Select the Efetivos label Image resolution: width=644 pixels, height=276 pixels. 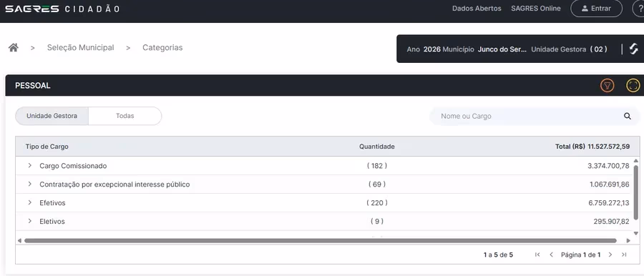(52, 203)
